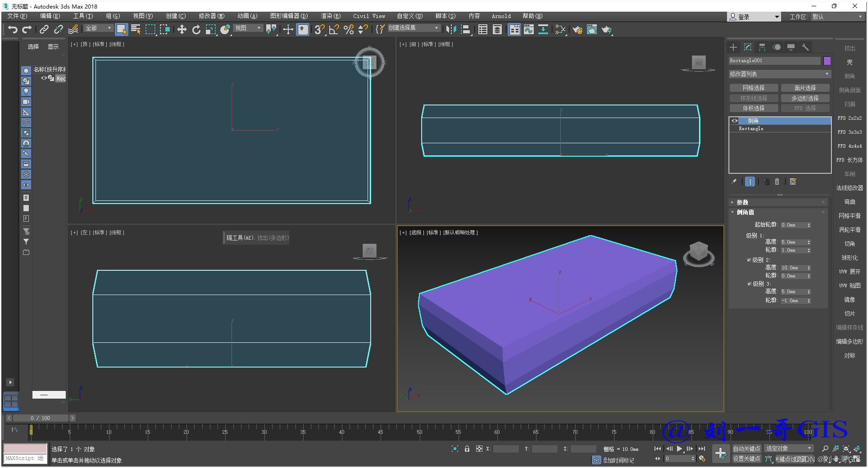The height and width of the screenshot is (468, 868).
Task: Click the Rectangle001 object color swatch
Action: coord(827,60)
